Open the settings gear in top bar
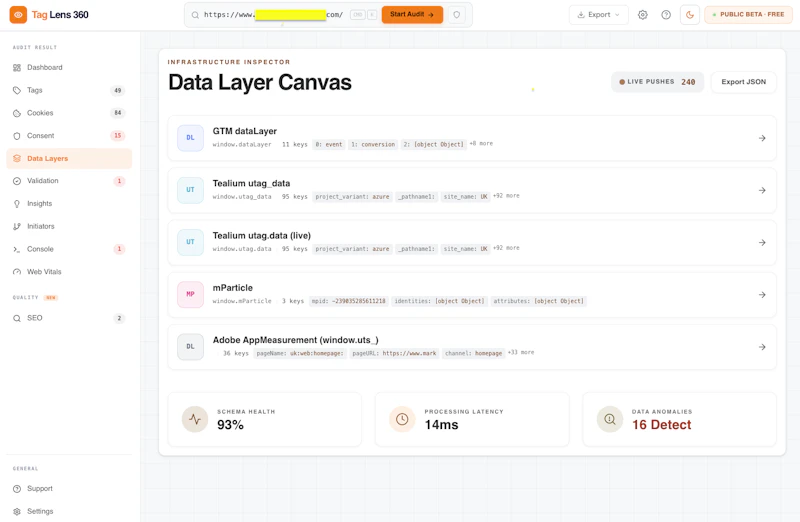Screen dimensions: 800x522 click(x=643, y=15)
